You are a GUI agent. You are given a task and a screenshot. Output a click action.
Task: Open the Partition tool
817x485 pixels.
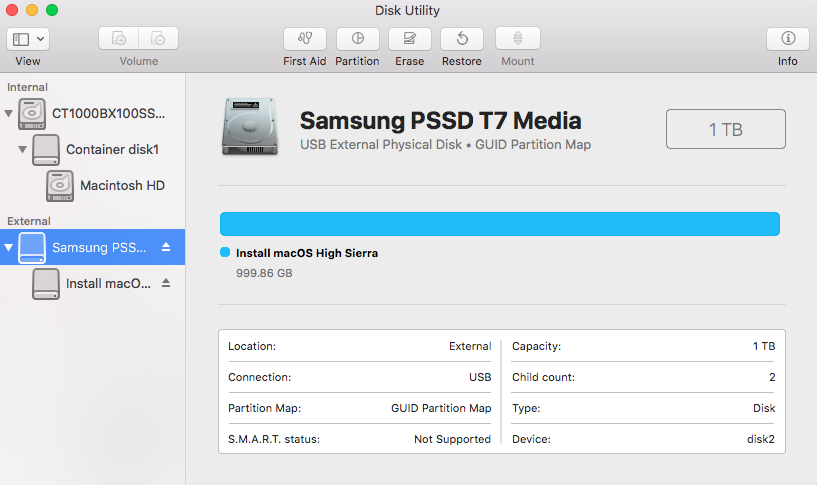pyautogui.click(x=357, y=39)
